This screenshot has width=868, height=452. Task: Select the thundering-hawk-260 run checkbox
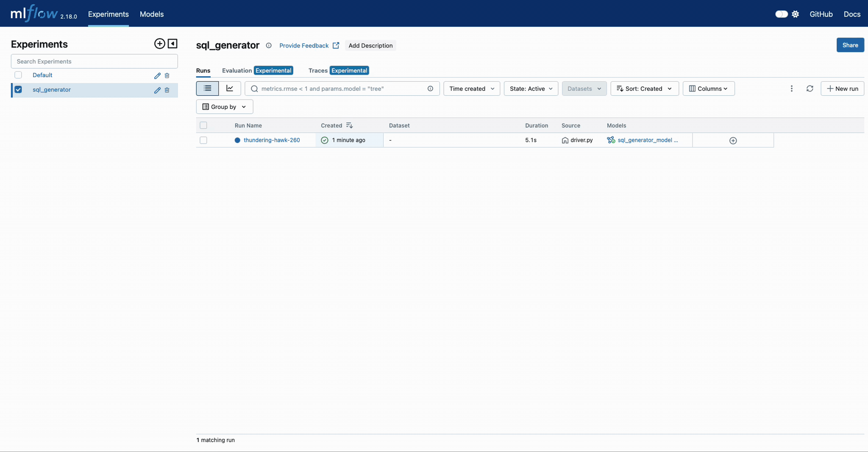click(x=203, y=140)
